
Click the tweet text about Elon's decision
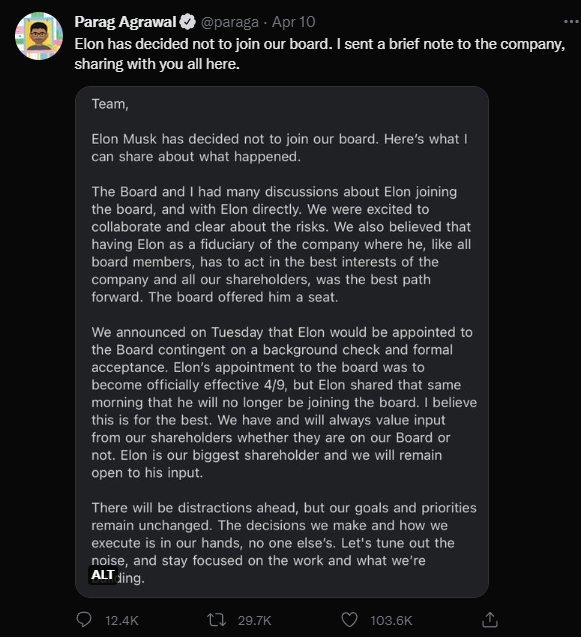point(320,54)
